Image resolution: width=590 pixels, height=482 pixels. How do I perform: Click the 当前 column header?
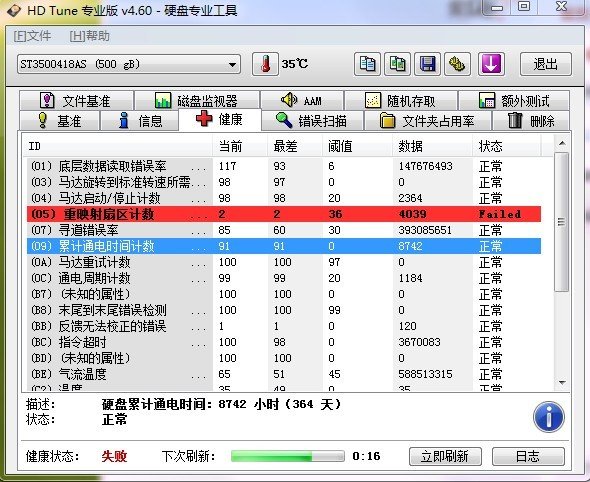pos(240,146)
